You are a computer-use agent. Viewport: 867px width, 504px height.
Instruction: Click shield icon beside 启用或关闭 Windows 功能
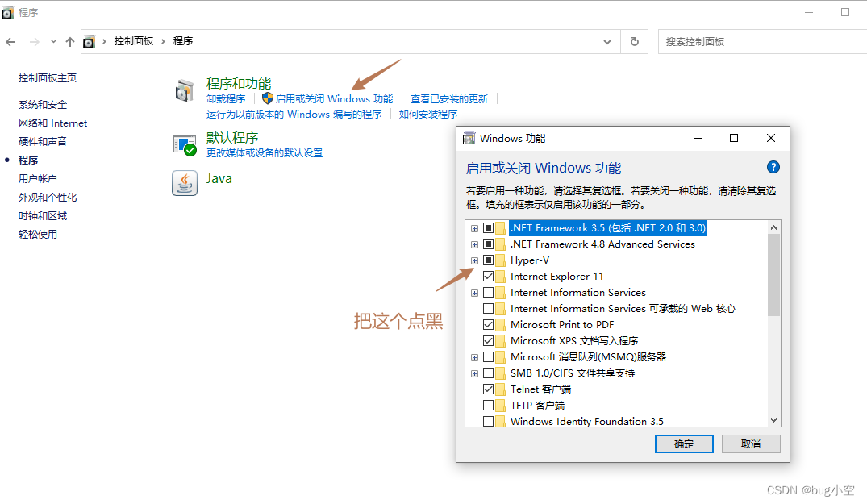click(x=268, y=98)
